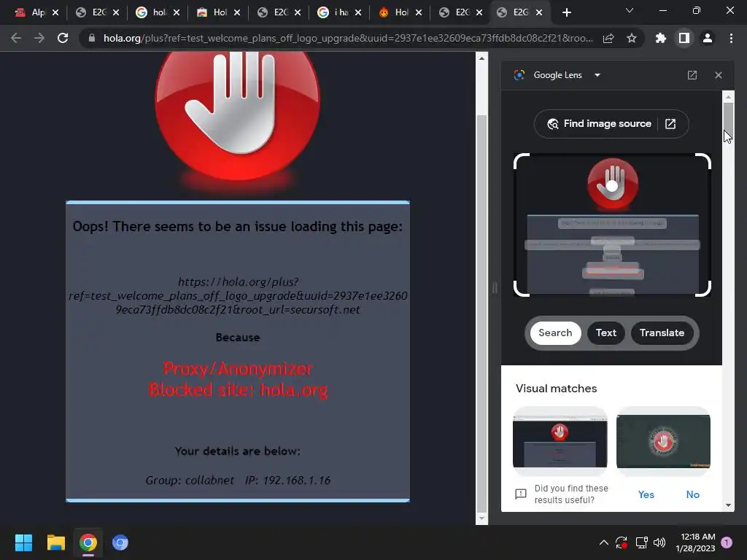The width and height of the screenshot is (747, 560).
Task: Open the second visual match thumbnail
Action: (x=663, y=441)
